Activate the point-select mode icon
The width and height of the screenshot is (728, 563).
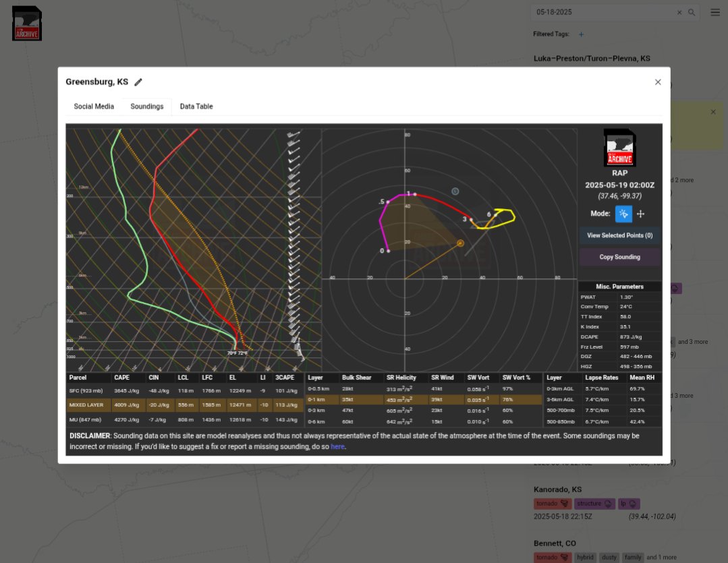(623, 214)
